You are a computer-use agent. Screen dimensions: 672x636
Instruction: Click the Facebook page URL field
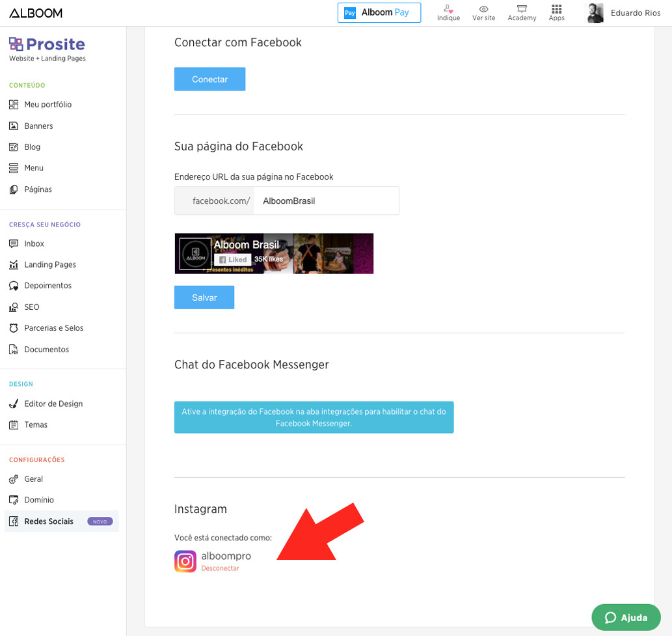click(325, 201)
